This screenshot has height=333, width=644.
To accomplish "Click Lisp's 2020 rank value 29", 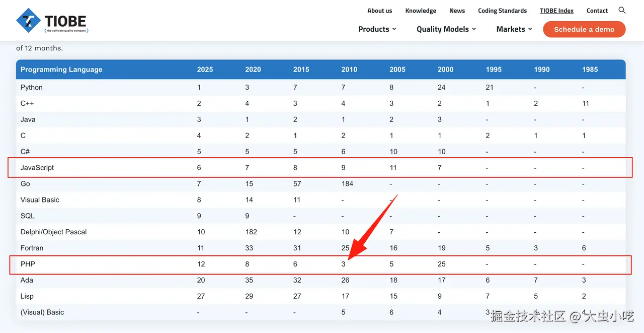I will click(249, 296).
